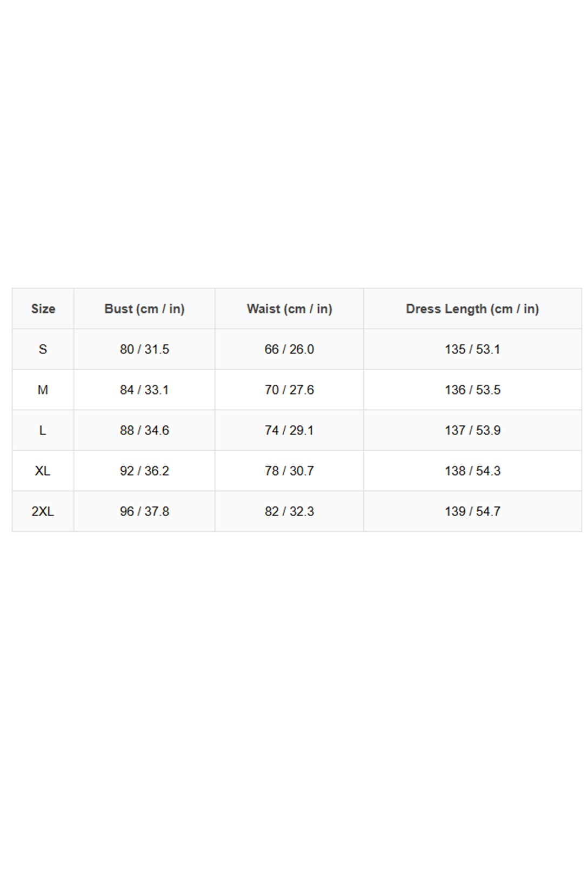Image resolution: width=588 pixels, height=882 pixels.
Task: Click bust value 80 / 31.5
Action: 144,349
